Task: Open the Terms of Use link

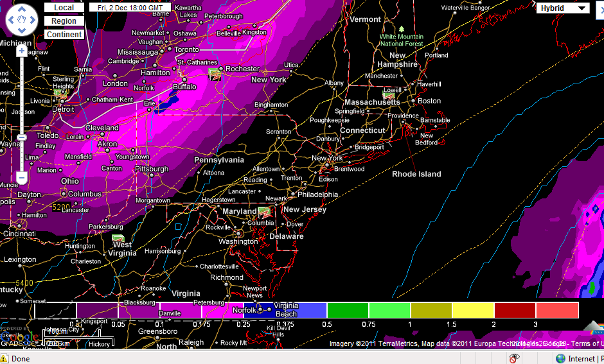Action: pos(587,343)
